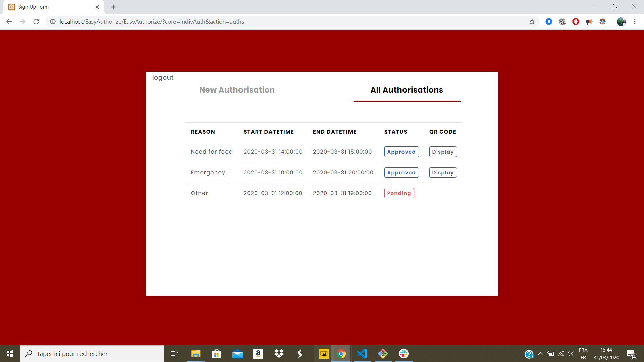Open Visual Studio Code from taskbar
The height and width of the screenshot is (362, 644).
(362, 354)
